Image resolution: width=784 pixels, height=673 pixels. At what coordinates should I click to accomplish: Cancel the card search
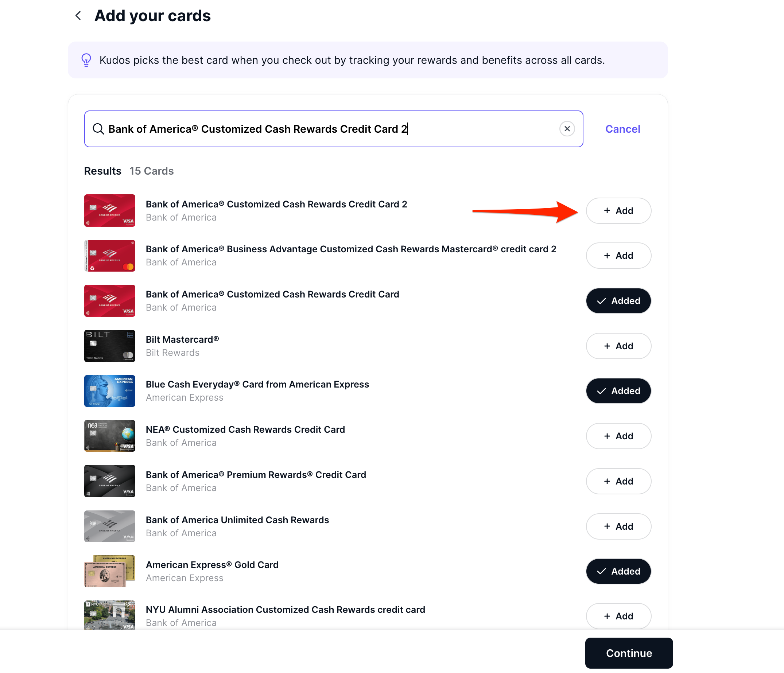click(622, 129)
